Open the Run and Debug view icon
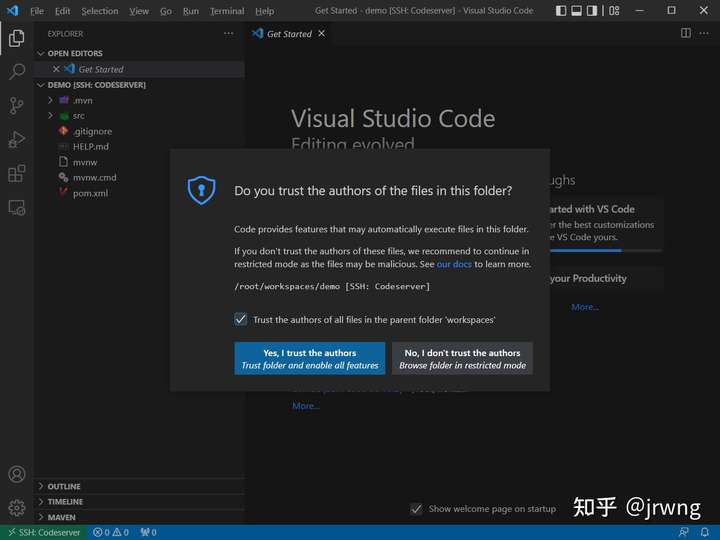Image resolution: width=720 pixels, height=540 pixels. pyautogui.click(x=17, y=140)
